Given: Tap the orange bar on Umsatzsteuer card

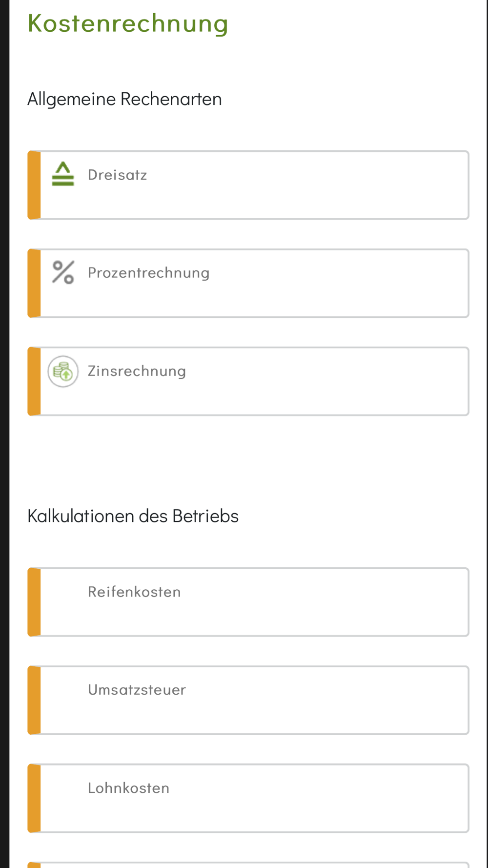Looking at the screenshot, I should (x=34, y=700).
